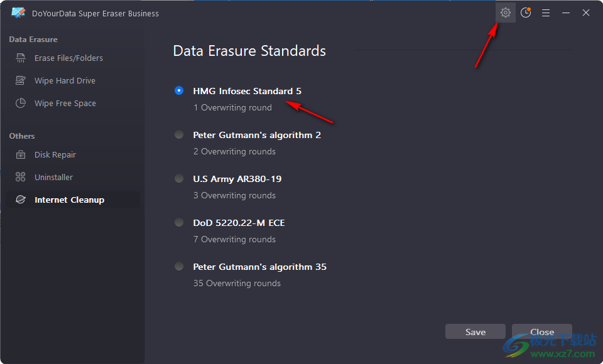The image size is (603, 364).
Task: Select Peter Gutmann's algorithm 35 radio button
Action: (x=179, y=266)
